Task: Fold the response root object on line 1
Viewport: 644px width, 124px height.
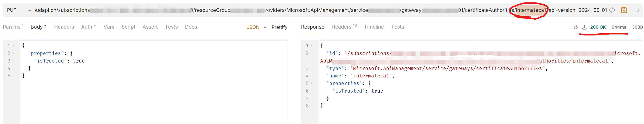Action: pos(312,46)
